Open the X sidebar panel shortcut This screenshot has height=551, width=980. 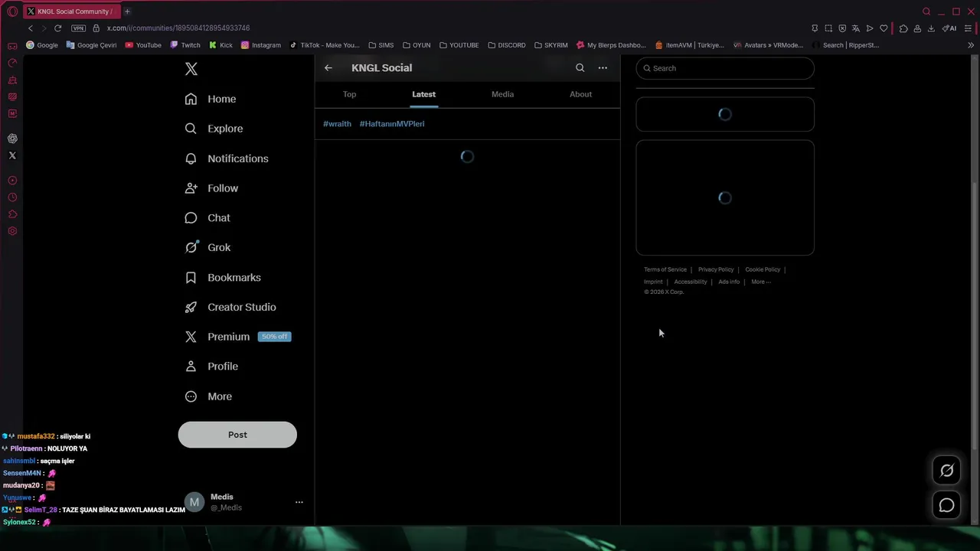[12, 155]
